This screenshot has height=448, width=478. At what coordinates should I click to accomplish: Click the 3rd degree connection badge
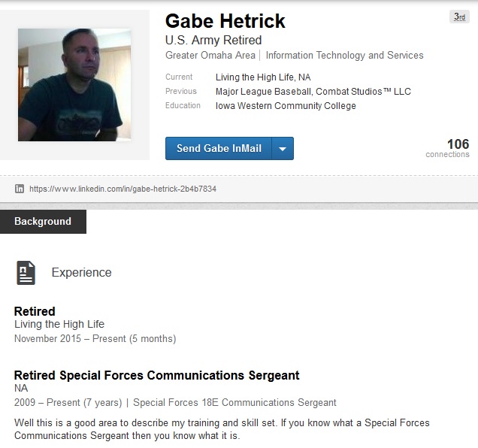459,17
